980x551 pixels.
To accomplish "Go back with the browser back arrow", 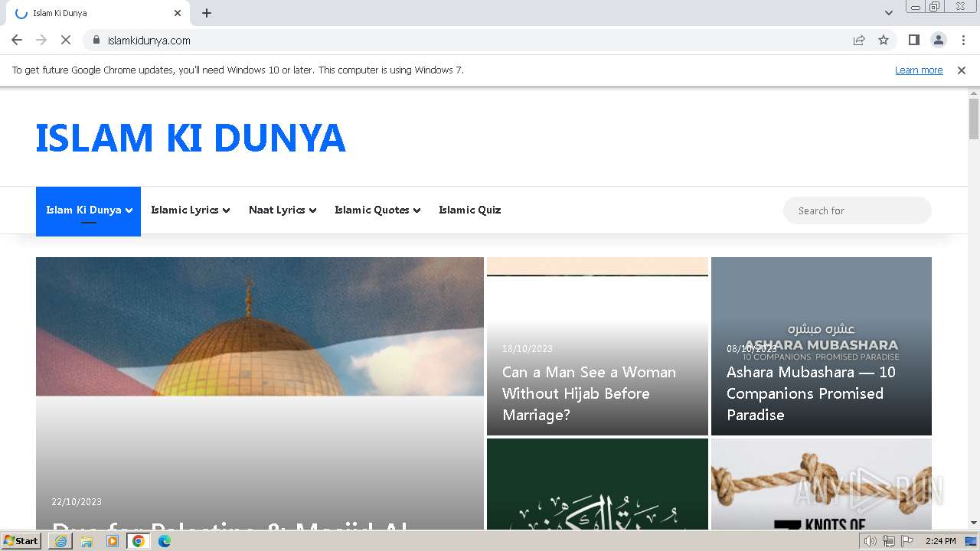I will tap(17, 40).
